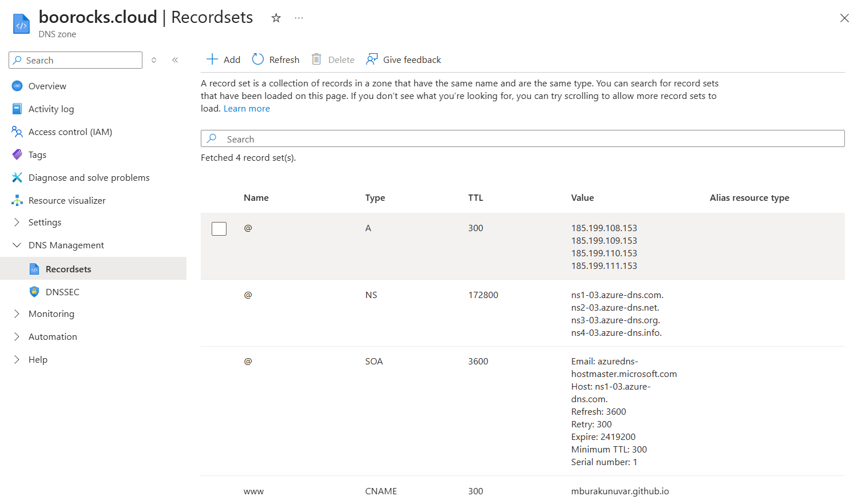Favorite this page with star icon
Image resolution: width=854 pixels, height=504 pixels.
pyautogui.click(x=276, y=18)
